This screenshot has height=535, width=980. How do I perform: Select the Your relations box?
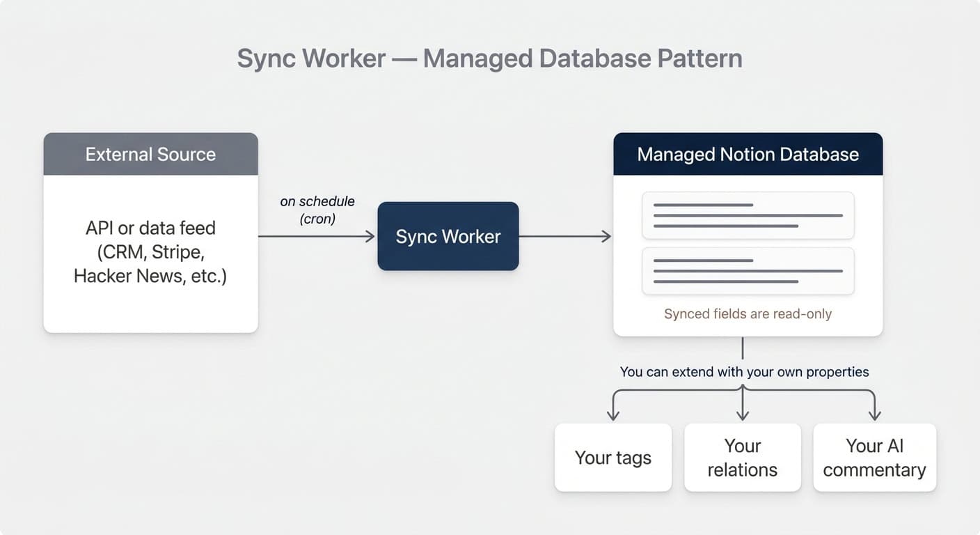point(743,458)
